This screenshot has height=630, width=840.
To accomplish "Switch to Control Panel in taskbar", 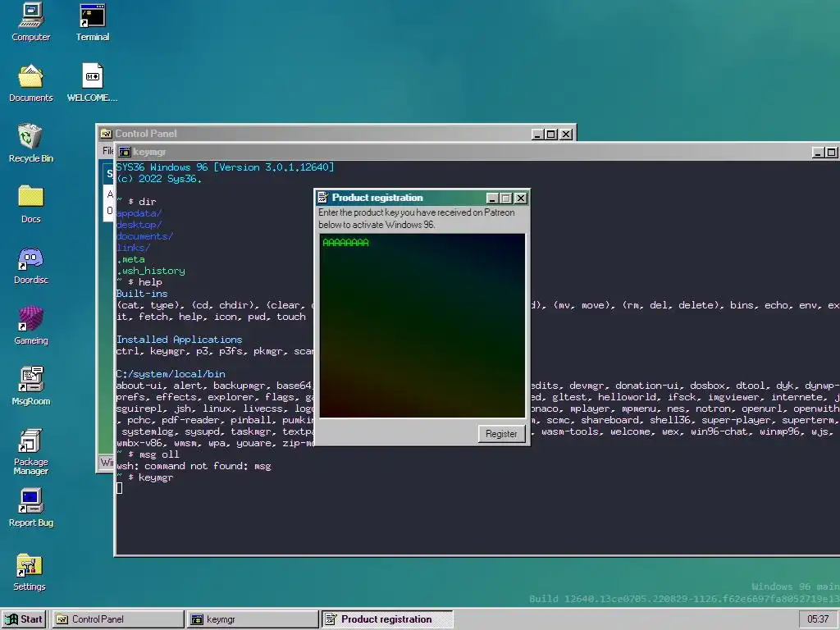I will tap(117, 619).
